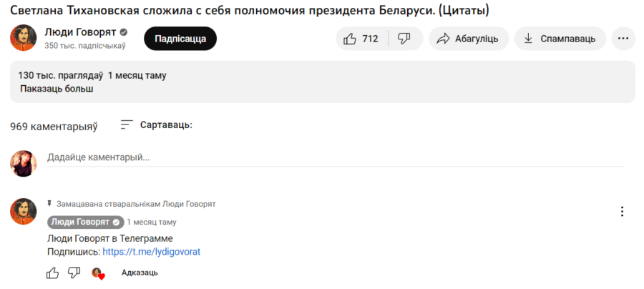Open the Share (Абагуліць) dialog
The width and height of the screenshot is (644, 289).
pyautogui.click(x=469, y=39)
